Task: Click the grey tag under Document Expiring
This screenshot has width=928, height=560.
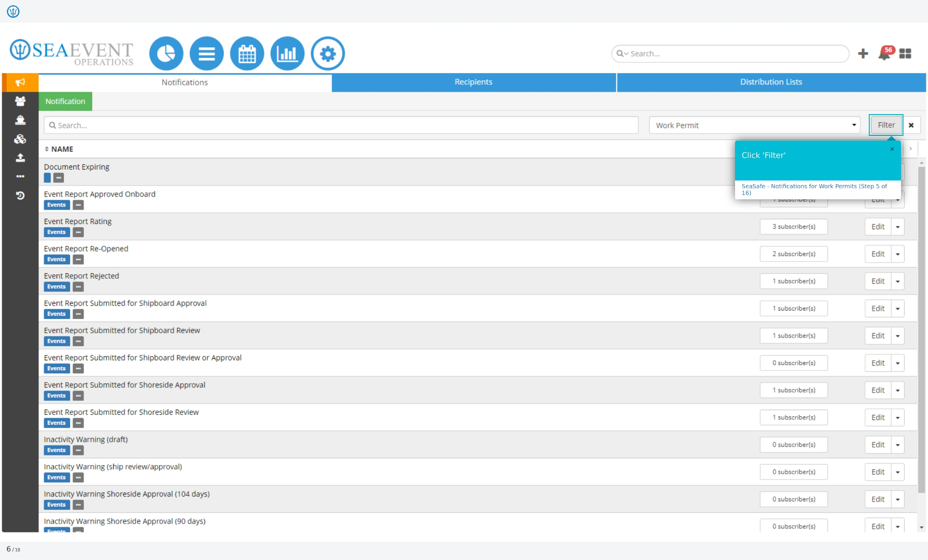Action: click(59, 178)
